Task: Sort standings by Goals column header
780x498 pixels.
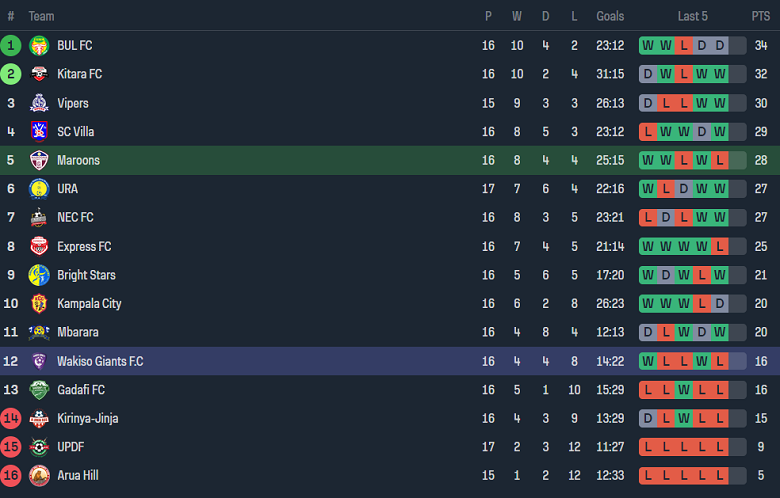Action: click(610, 16)
